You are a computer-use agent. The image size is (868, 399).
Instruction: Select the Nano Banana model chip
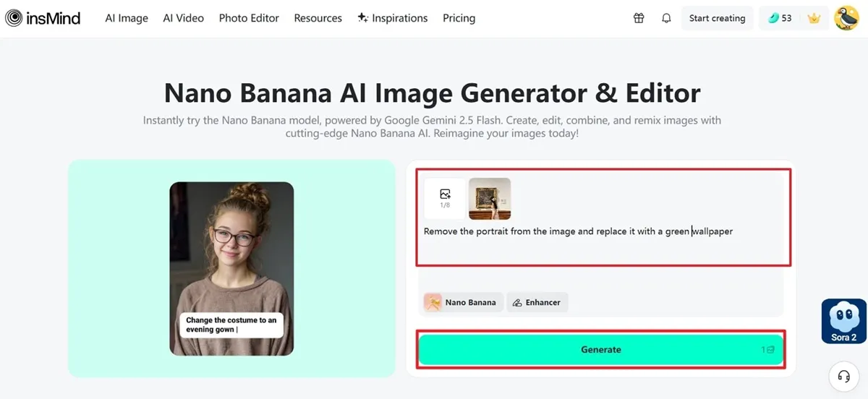point(463,302)
